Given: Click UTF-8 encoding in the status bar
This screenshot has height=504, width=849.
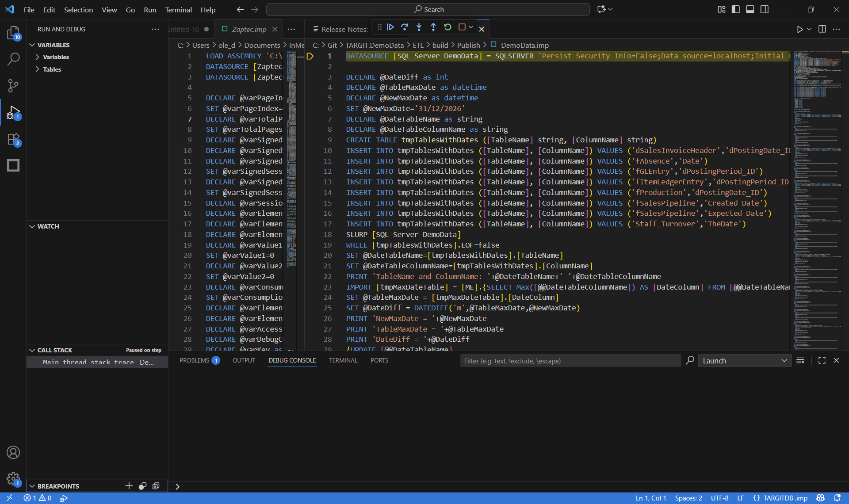Looking at the screenshot, I should (x=720, y=498).
